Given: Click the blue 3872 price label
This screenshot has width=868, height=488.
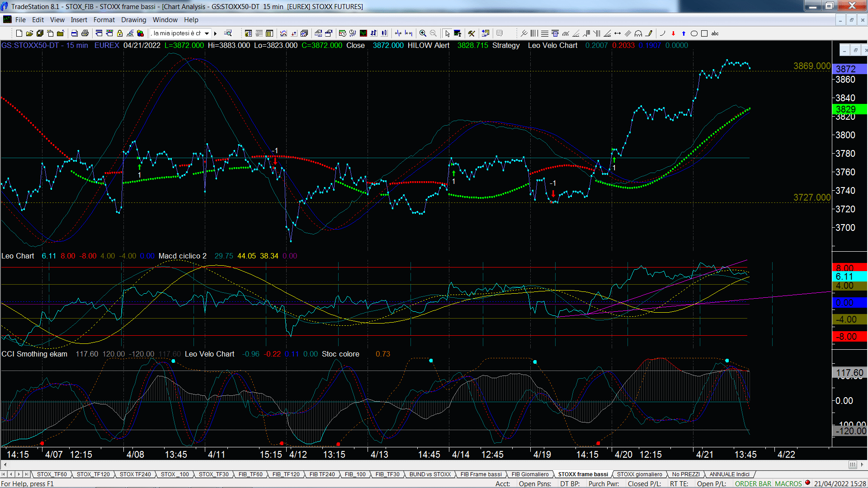Looking at the screenshot, I should (849, 69).
